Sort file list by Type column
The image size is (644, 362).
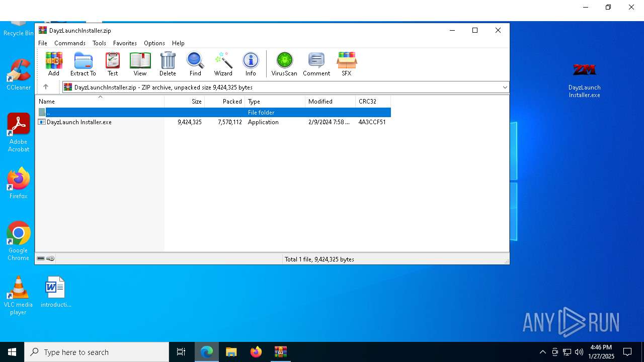pos(275,102)
